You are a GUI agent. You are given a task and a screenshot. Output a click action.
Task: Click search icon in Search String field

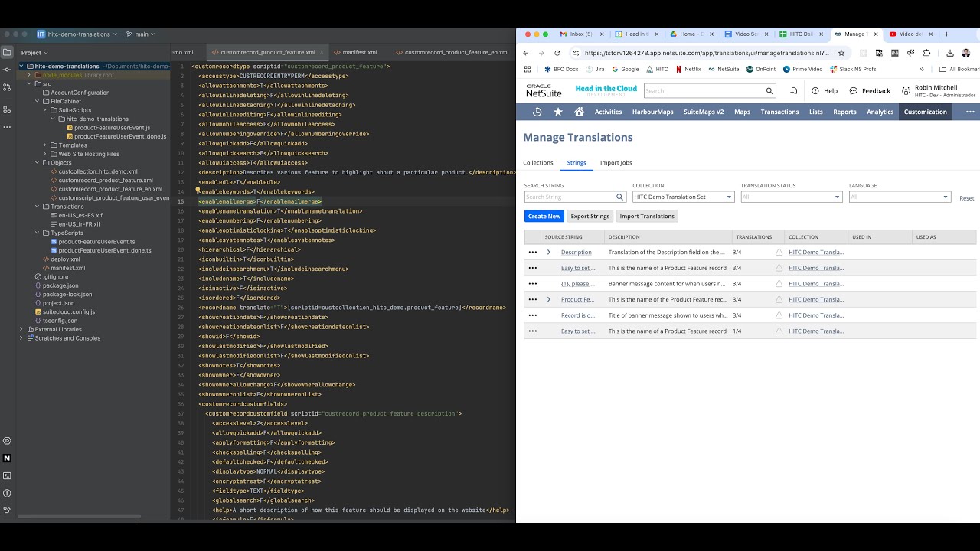pos(620,197)
